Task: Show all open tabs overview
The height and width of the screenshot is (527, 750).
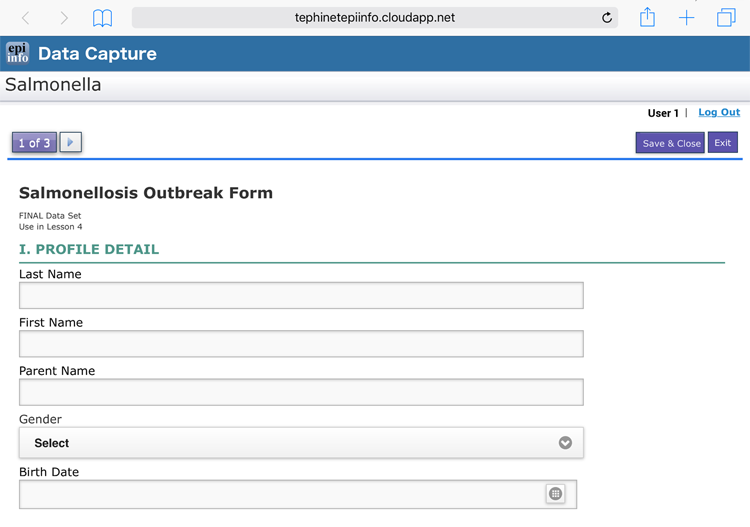Action: coord(726,18)
